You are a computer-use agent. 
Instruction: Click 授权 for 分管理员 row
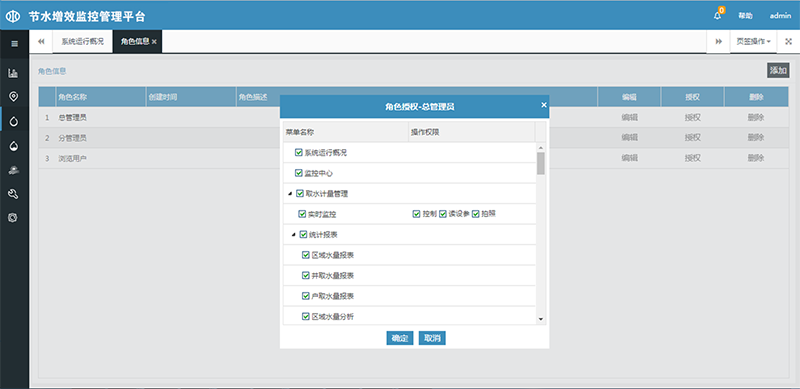(692, 137)
